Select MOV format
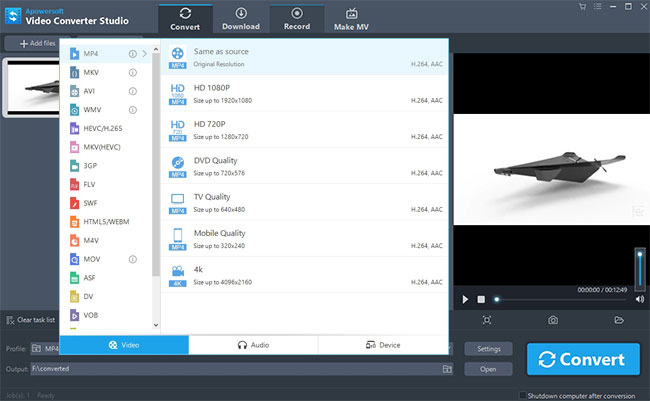 pyautogui.click(x=106, y=259)
